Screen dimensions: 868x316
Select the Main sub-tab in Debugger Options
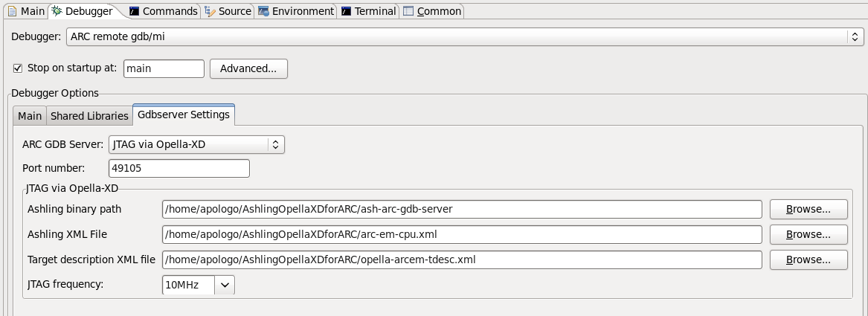[x=30, y=116]
